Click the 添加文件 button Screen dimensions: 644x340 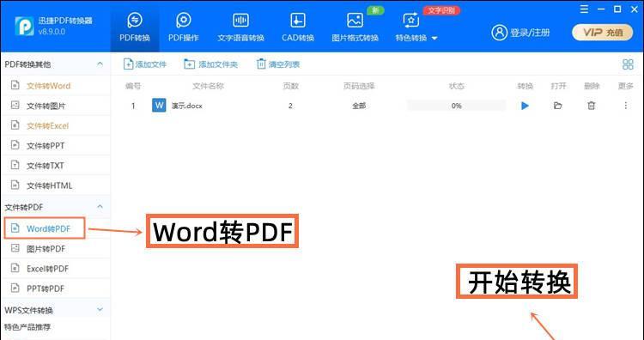pyautogui.click(x=145, y=64)
